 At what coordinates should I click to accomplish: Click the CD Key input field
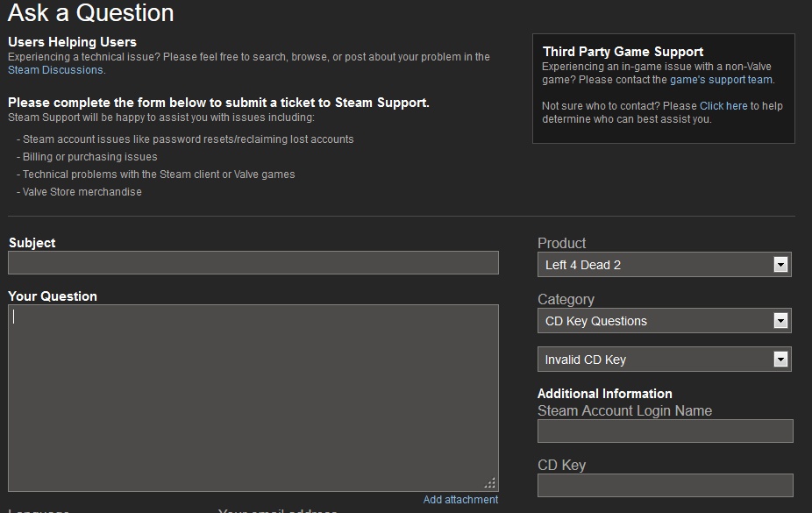(665, 485)
